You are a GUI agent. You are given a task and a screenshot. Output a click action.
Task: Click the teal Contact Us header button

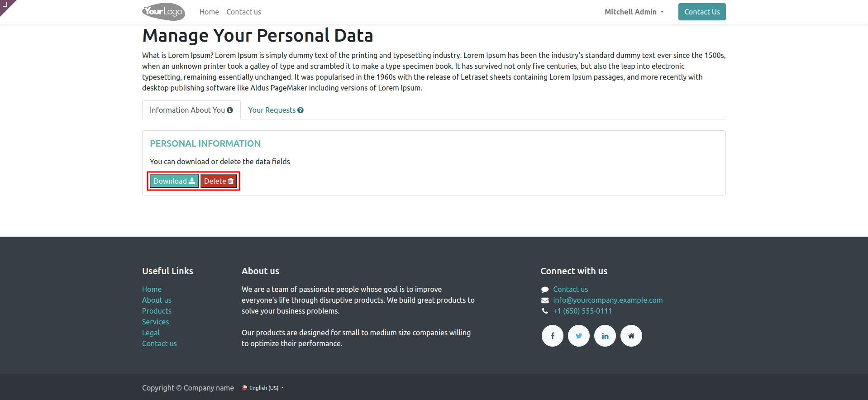click(x=701, y=12)
